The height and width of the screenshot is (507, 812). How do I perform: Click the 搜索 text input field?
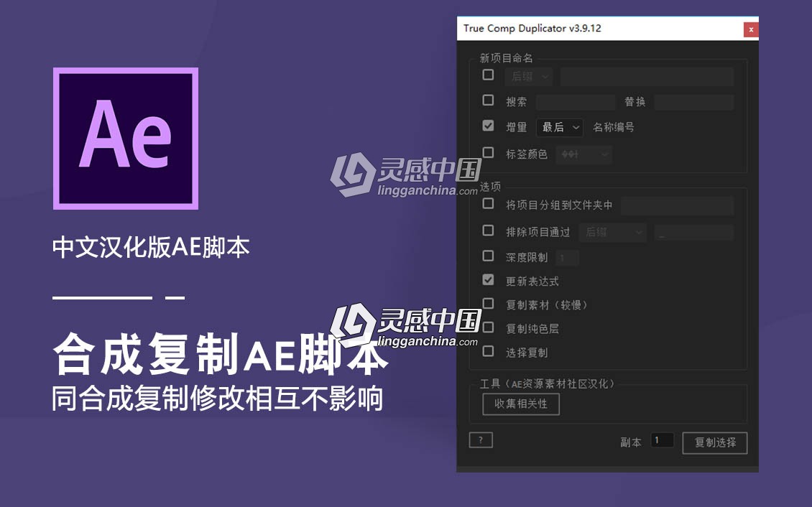576,102
